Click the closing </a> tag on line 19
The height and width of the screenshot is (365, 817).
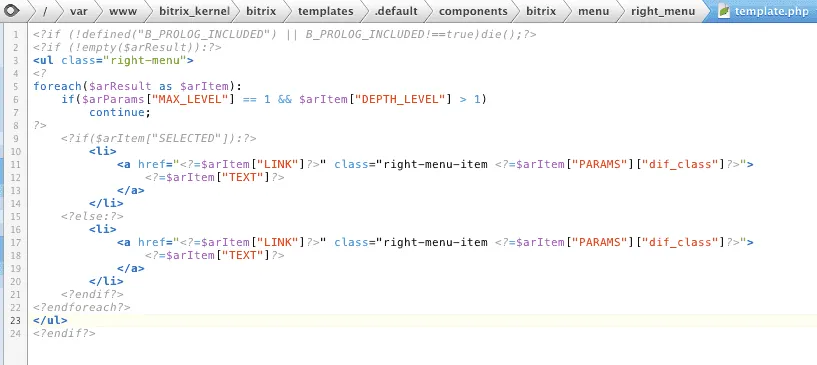point(131,269)
